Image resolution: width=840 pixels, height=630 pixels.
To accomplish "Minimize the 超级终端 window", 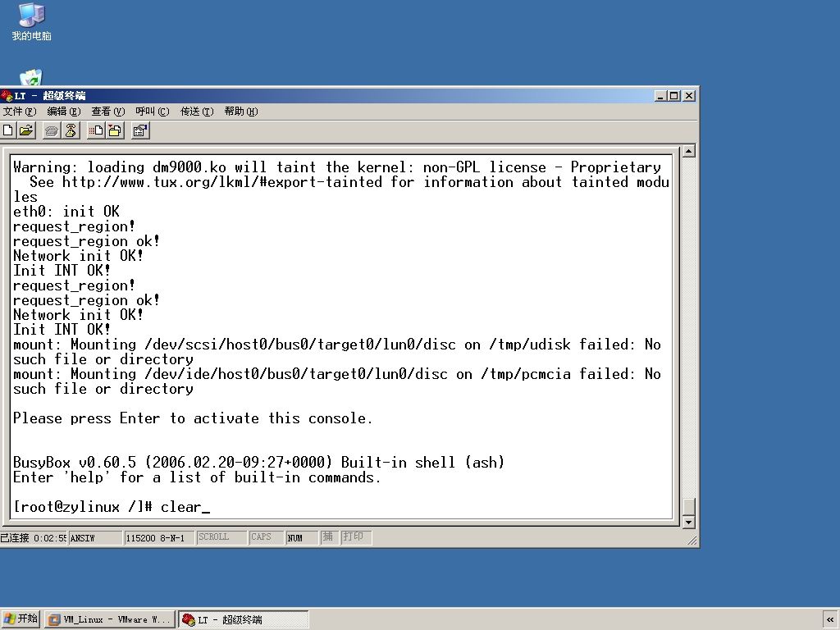I will [x=660, y=96].
